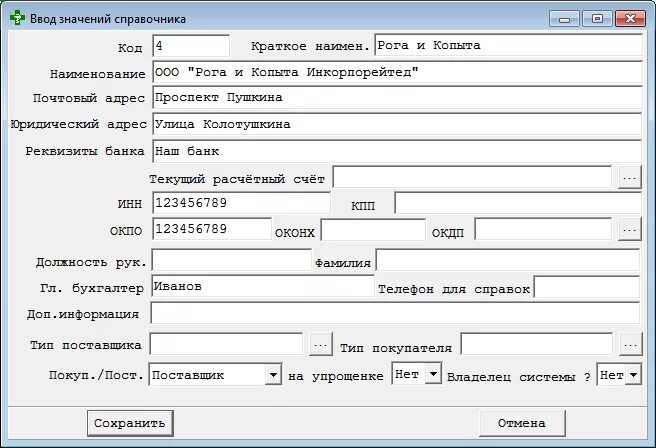The width and height of the screenshot is (656, 448).
Task: Focus the empty КПП field
Action: click(x=518, y=203)
